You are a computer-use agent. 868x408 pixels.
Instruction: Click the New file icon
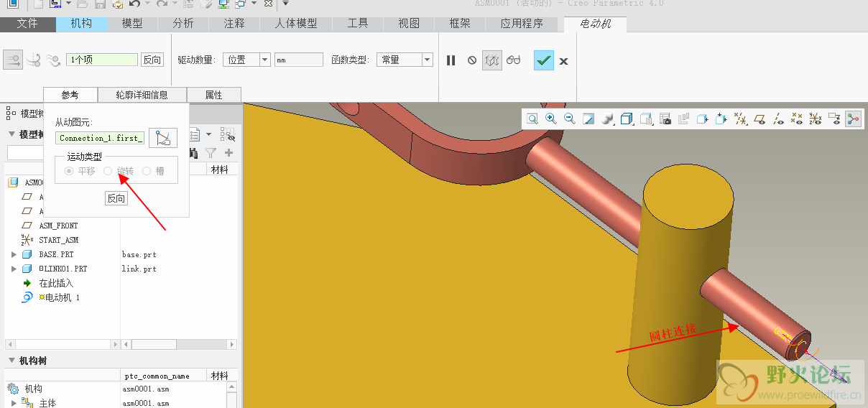pos(39,4)
